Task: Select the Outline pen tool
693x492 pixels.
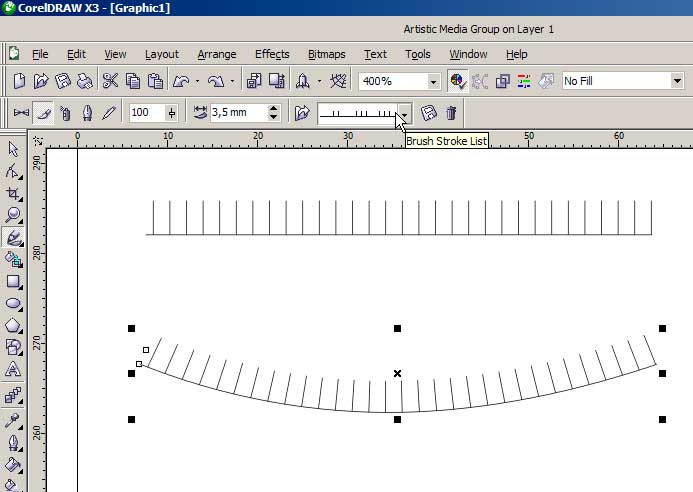Action: 13,443
